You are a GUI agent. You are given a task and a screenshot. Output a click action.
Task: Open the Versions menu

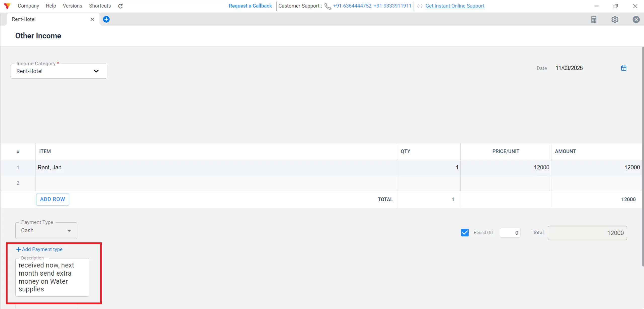tap(72, 6)
